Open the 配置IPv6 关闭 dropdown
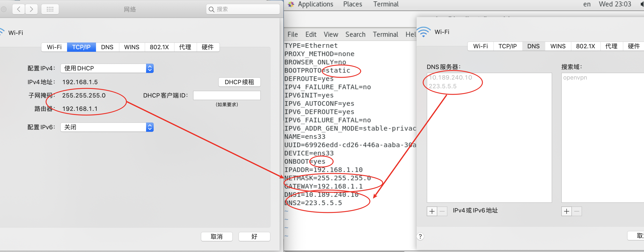 pos(107,127)
